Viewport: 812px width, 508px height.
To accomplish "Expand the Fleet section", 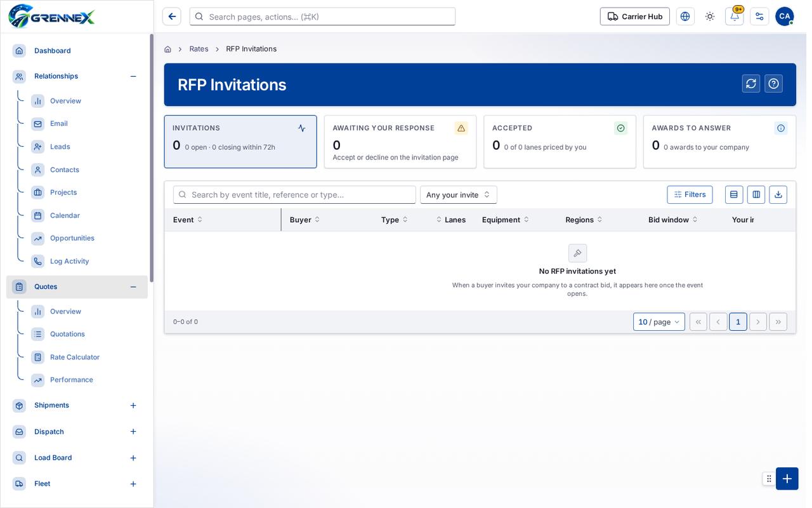I will (133, 484).
